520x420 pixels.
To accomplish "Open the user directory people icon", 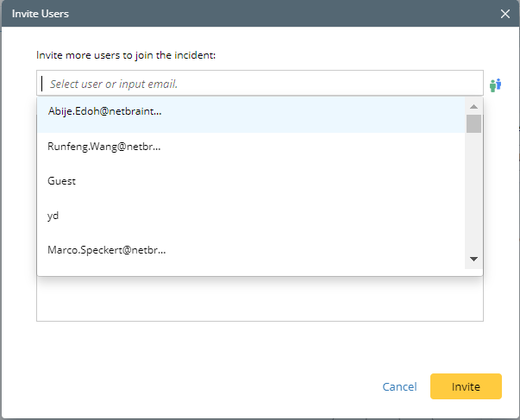I will (x=495, y=85).
